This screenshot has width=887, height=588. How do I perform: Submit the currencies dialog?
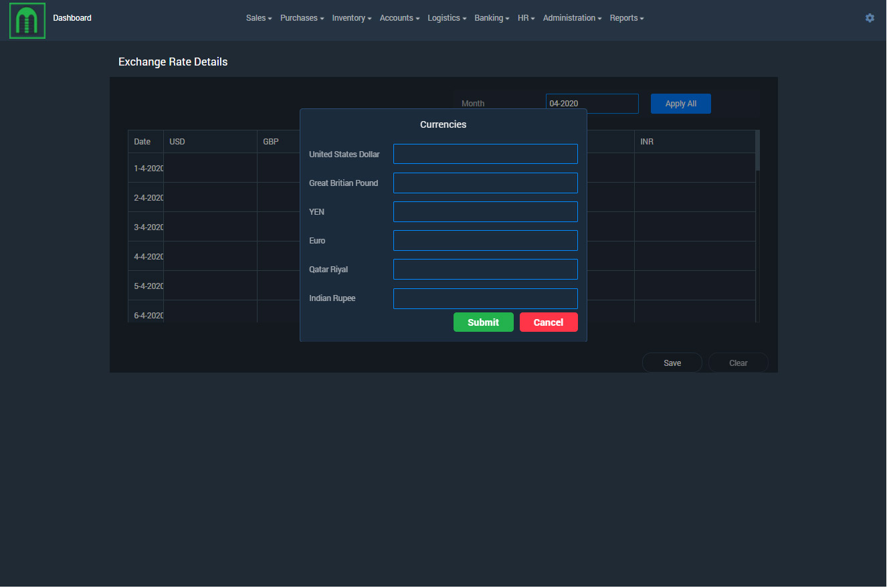[x=484, y=322]
